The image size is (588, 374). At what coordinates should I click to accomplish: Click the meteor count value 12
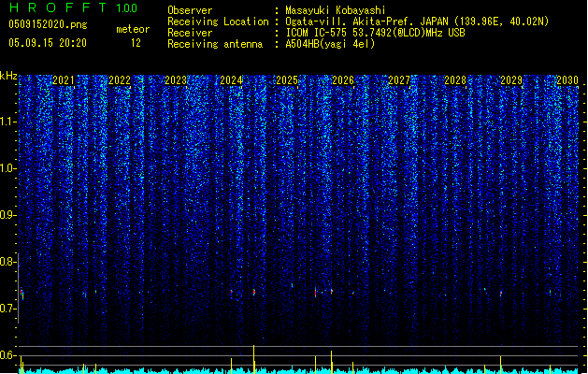click(136, 43)
